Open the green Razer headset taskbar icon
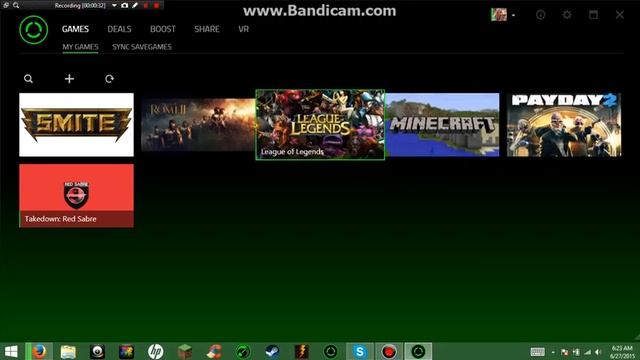 coord(243,351)
